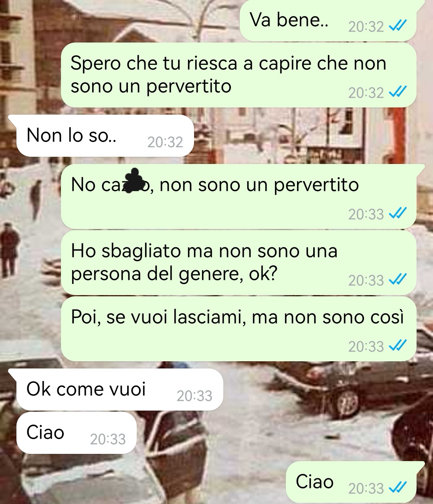
Task: Click read ticks on 'Poi, se vuoi lasciami' message
Action: pyautogui.click(x=398, y=346)
